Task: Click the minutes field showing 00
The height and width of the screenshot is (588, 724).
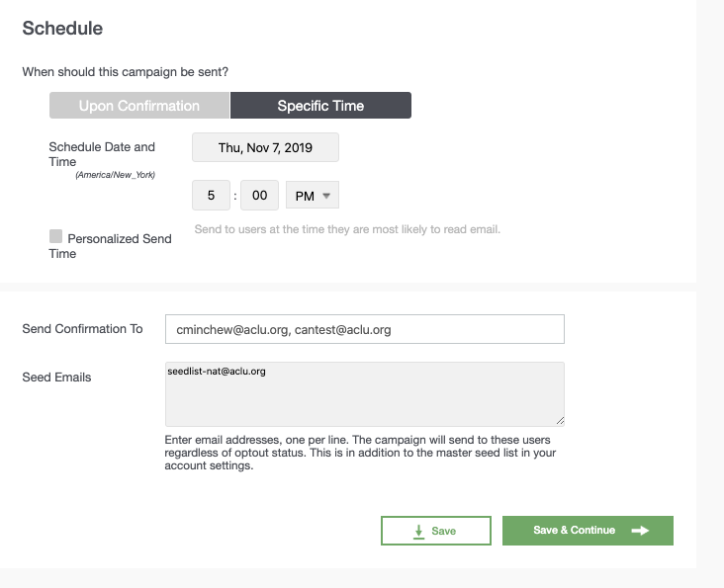Action: (259, 195)
